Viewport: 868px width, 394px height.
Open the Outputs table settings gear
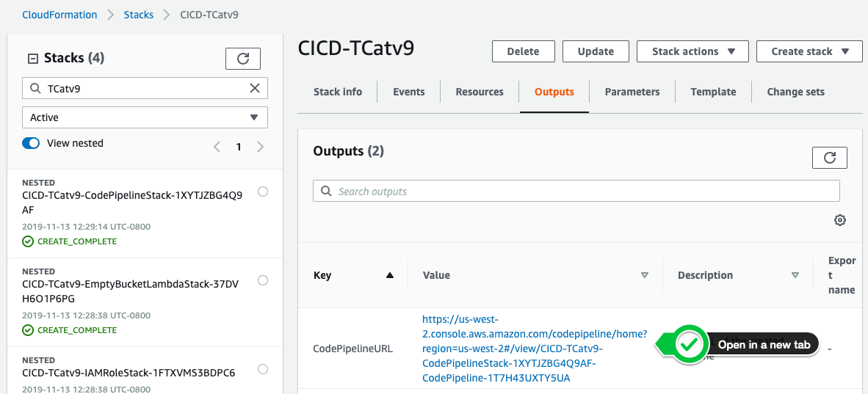click(840, 220)
